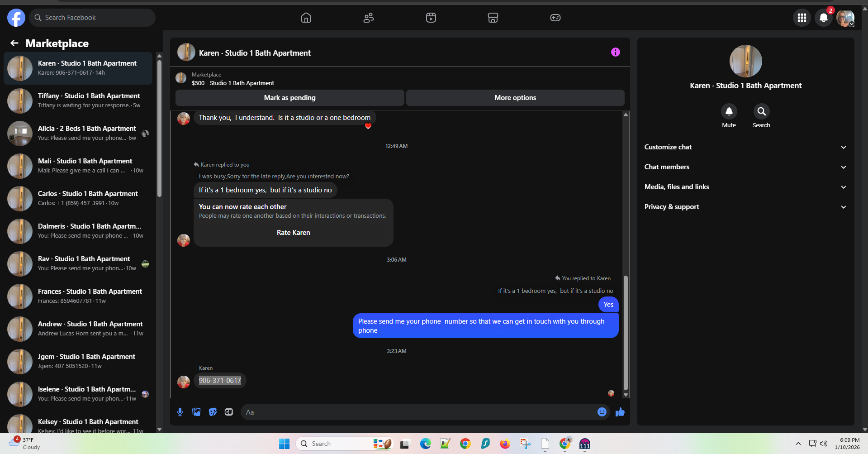Click Windows Start button
868x454 pixels.
point(284,444)
